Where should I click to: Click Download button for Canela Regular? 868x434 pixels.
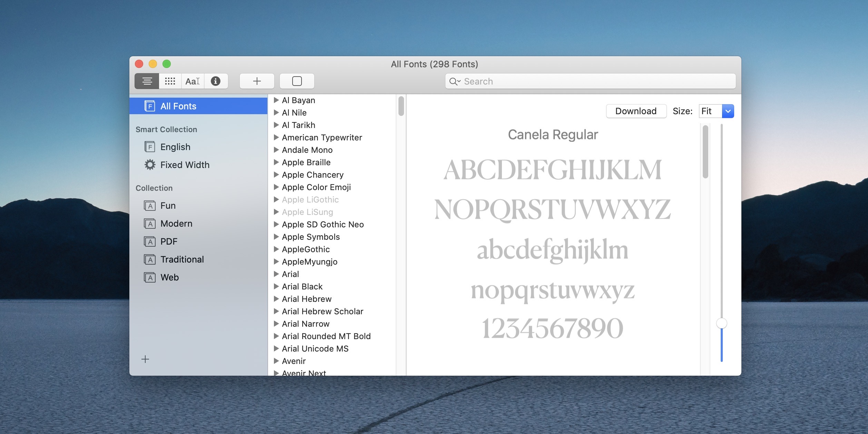pyautogui.click(x=635, y=111)
